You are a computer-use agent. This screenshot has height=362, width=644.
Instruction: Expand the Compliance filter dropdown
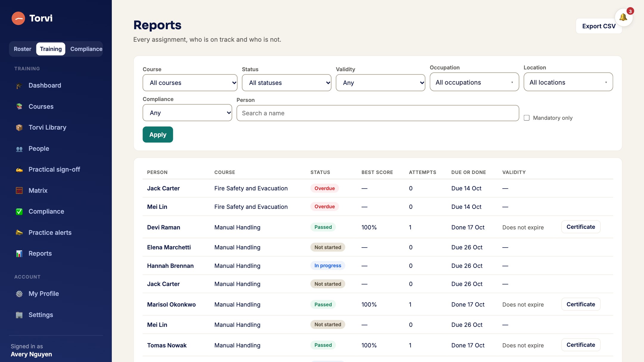(x=187, y=113)
